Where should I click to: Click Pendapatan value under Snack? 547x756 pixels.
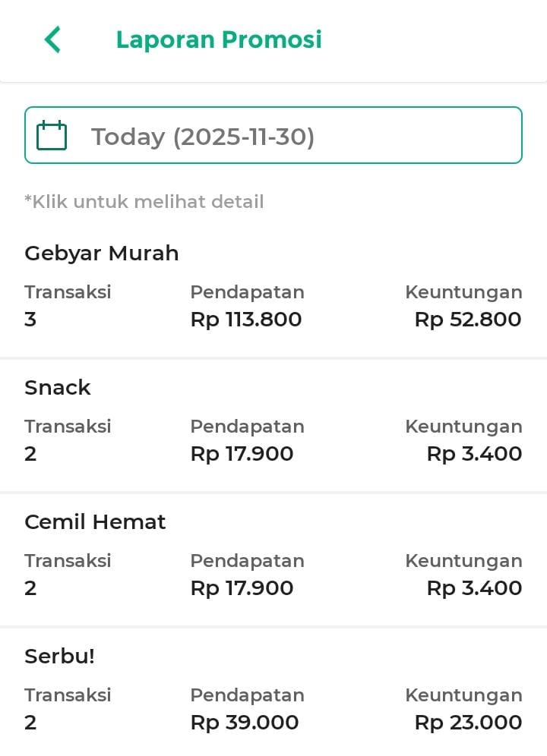pyautogui.click(x=242, y=454)
